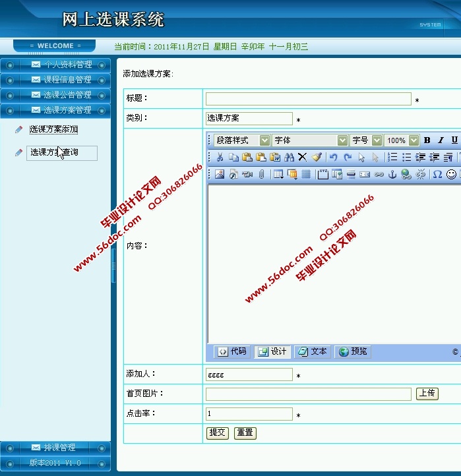Click the Insert horizontal rule icon
The height and width of the screenshot is (476, 461).
coord(351,174)
